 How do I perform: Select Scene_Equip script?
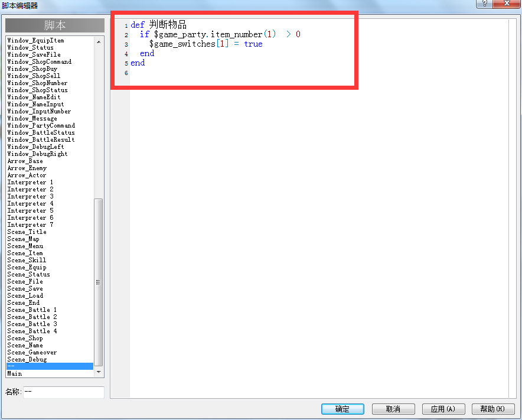(27, 268)
